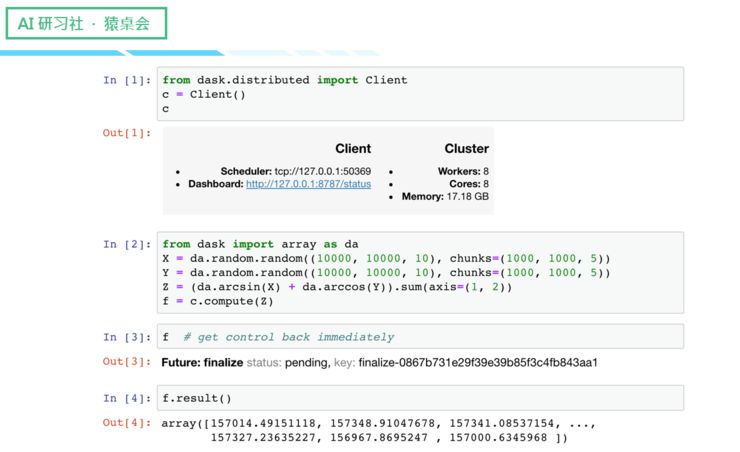This screenshot has height=452, width=740.
Task: Click the Future: finalize status output
Action: [379, 362]
